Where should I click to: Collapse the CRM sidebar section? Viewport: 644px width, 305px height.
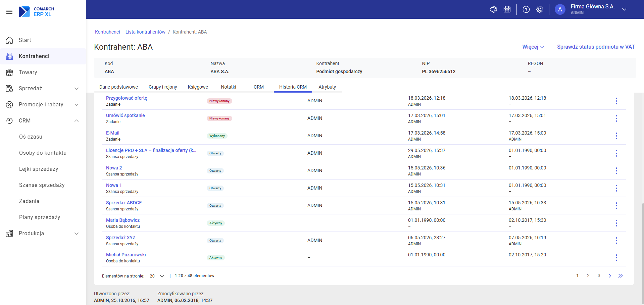(x=77, y=121)
